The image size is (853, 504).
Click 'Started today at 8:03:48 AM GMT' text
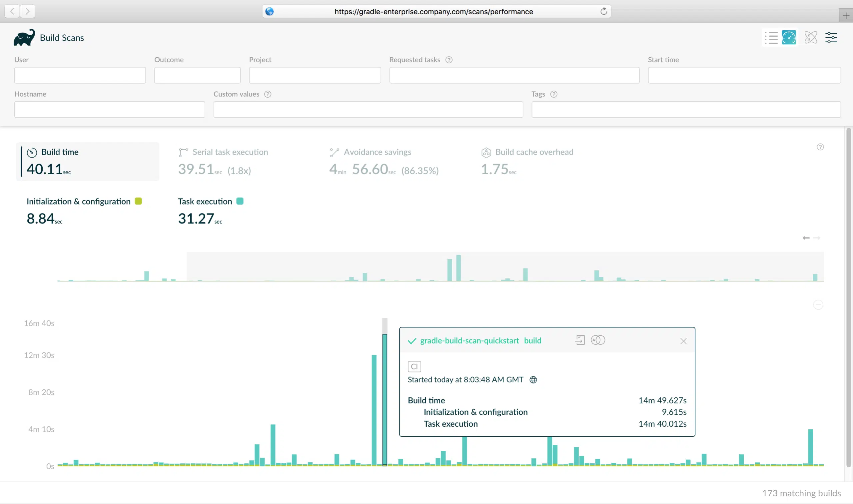point(465,380)
